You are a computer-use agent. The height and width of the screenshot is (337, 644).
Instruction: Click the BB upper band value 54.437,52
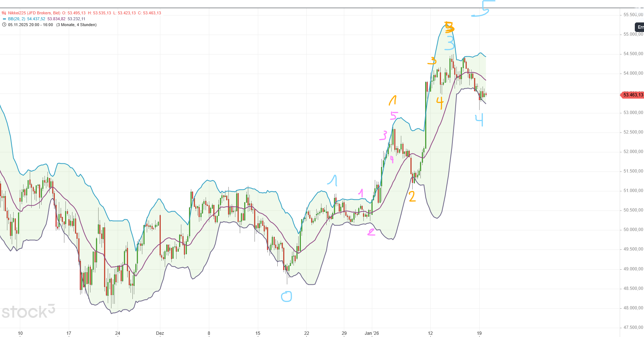pos(36,19)
